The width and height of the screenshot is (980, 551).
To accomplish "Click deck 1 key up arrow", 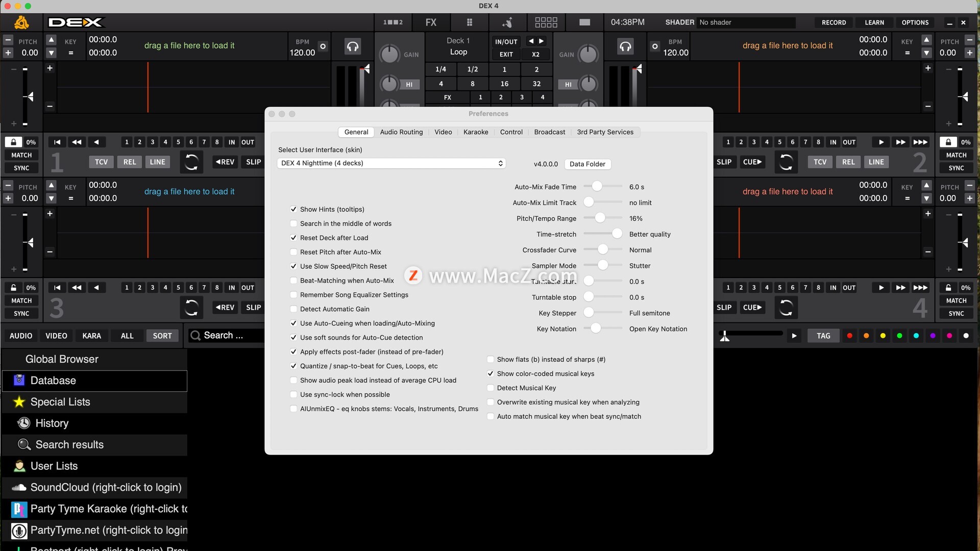I will (x=51, y=40).
